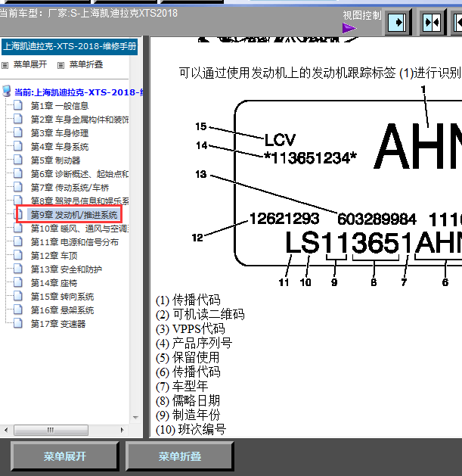The image size is (462, 476).
Task: Click the 菜单折叠 list icon in sidebar header
Action: click(x=60, y=65)
